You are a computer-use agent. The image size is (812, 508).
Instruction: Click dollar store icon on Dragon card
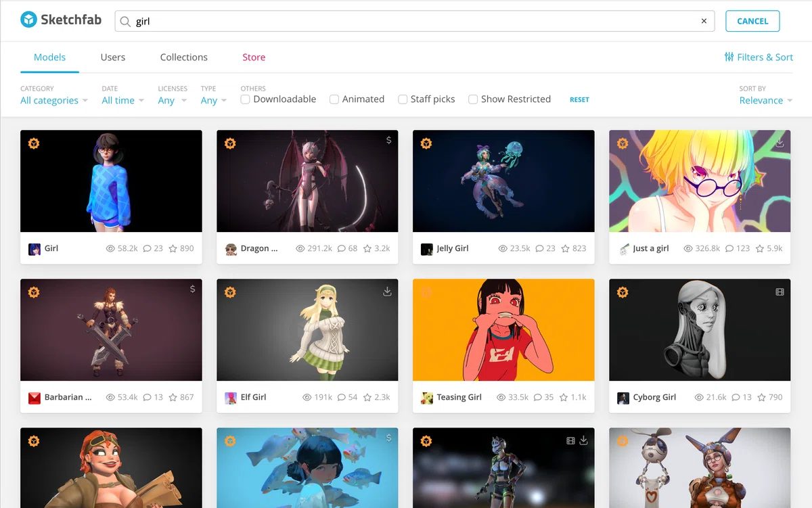(388, 140)
